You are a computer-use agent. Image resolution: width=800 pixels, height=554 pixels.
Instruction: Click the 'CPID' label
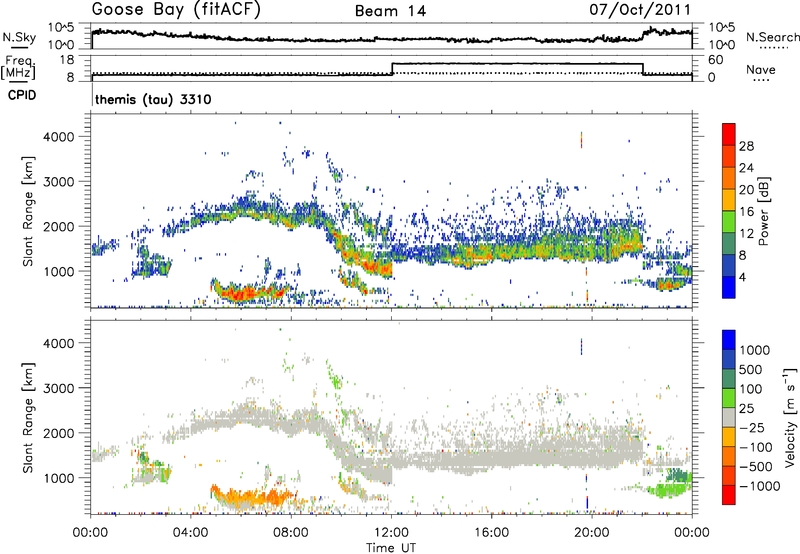(x=22, y=95)
